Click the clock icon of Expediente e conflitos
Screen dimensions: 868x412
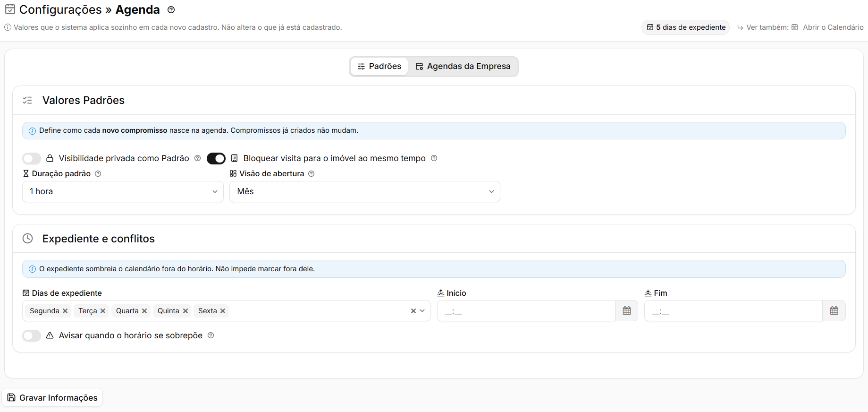[x=28, y=239]
